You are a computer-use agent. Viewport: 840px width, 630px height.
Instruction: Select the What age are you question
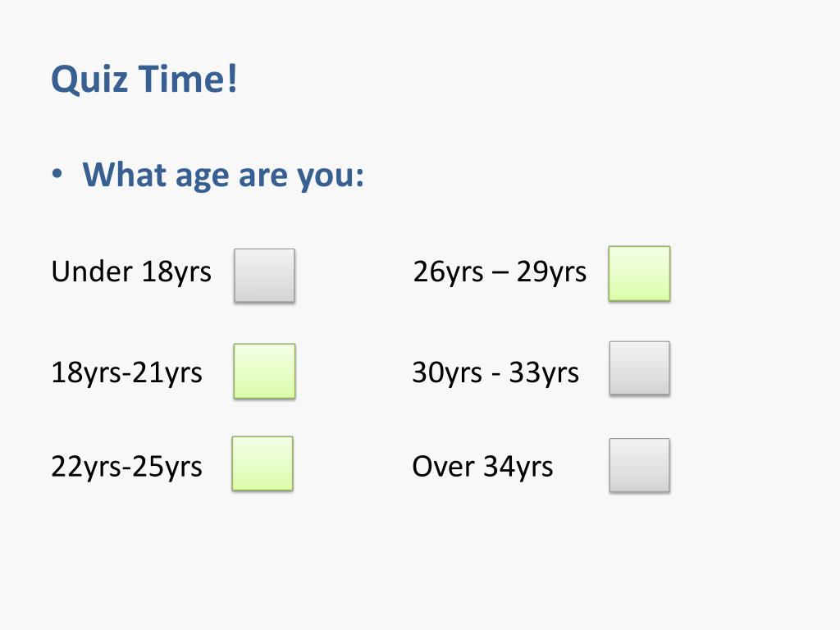pyautogui.click(x=223, y=175)
